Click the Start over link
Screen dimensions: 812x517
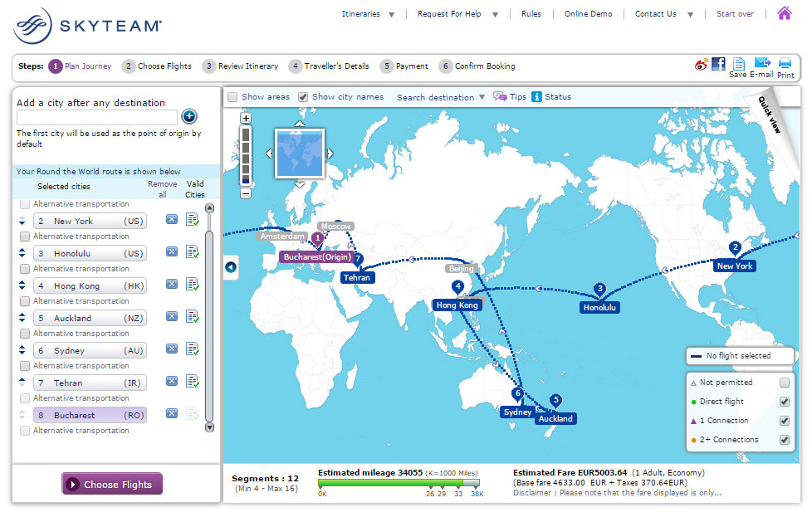click(x=735, y=14)
